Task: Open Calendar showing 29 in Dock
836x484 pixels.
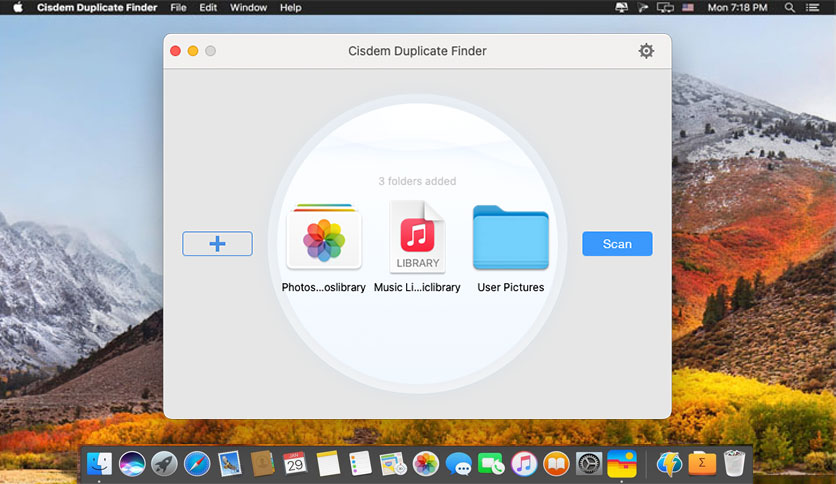Action: pyautogui.click(x=295, y=463)
